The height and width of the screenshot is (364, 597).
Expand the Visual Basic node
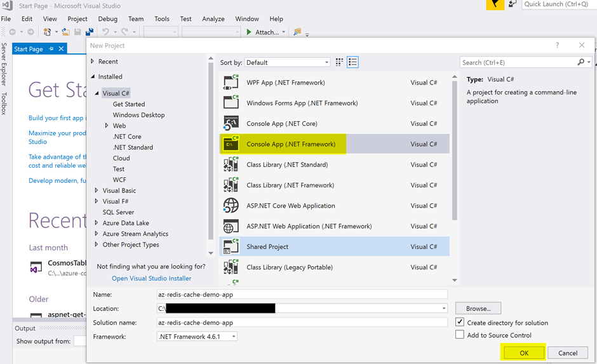point(97,190)
